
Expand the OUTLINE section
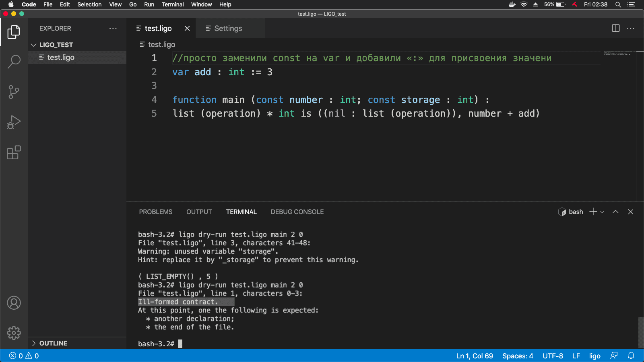point(34,343)
